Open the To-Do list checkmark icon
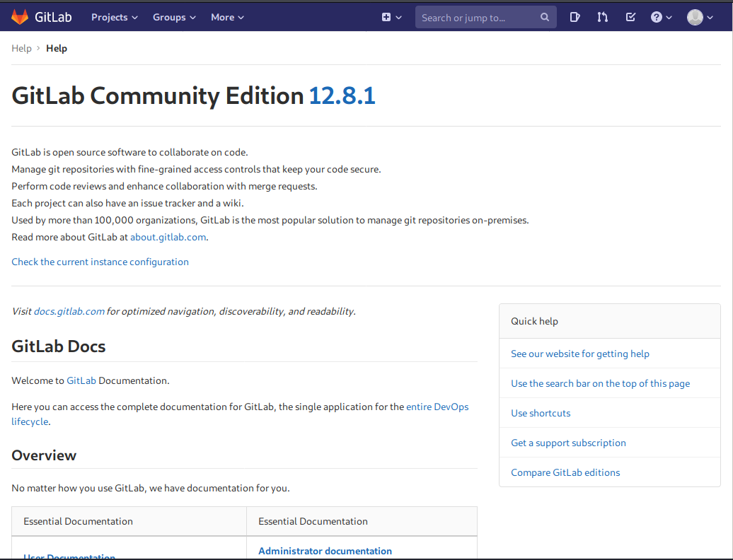Screen dimensions: 733x560 [x=630, y=17]
